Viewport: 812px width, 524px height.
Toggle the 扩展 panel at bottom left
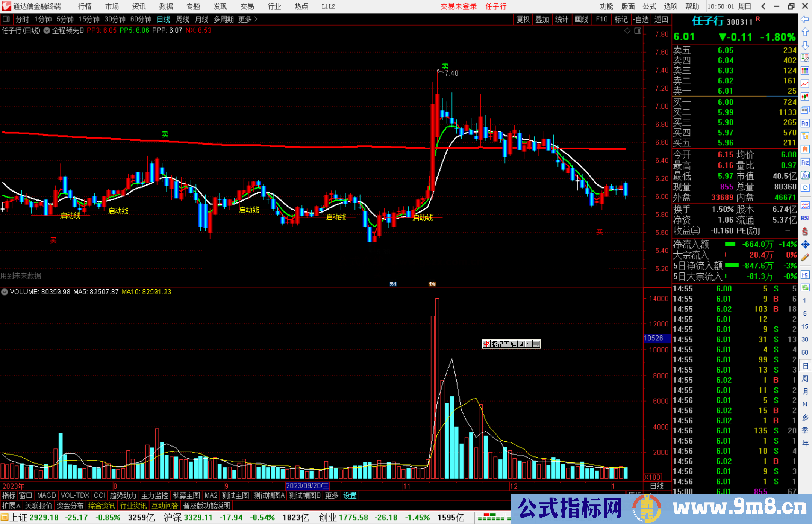point(11,506)
